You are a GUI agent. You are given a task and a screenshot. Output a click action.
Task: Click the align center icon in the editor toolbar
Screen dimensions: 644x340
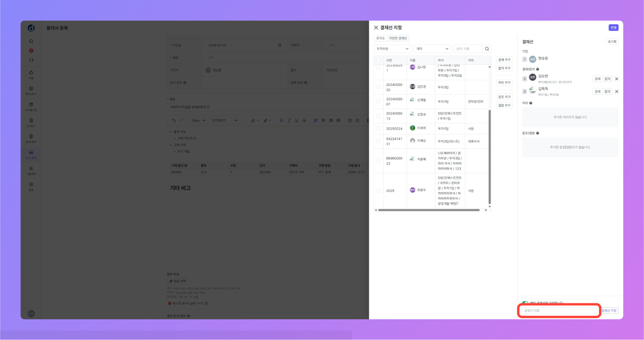[x=323, y=121]
